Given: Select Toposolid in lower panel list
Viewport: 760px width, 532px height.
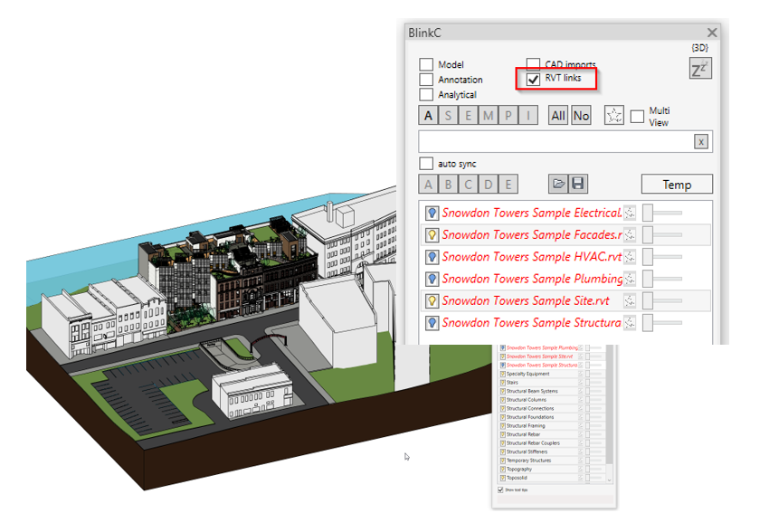Looking at the screenshot, I should [517, 478].
